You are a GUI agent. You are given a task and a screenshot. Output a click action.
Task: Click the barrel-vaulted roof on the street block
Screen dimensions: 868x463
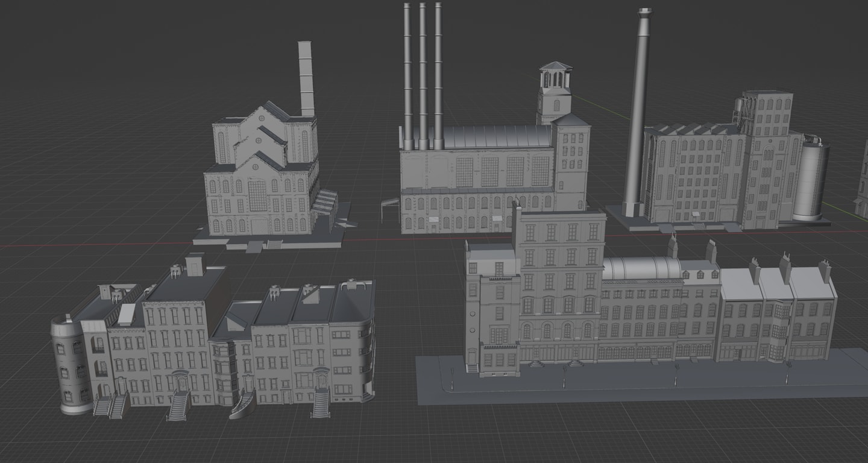pyautogui.click(x=642, y=268)
